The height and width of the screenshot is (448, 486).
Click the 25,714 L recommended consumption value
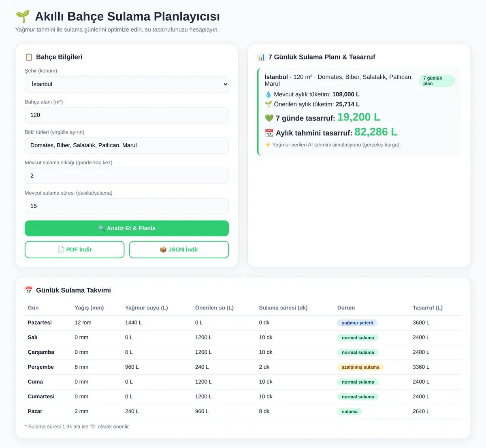click(x=347, y=104)
